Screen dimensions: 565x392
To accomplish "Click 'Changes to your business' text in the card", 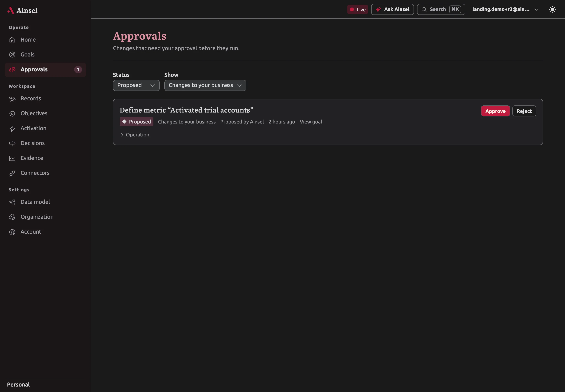I will tap(187, 122).
